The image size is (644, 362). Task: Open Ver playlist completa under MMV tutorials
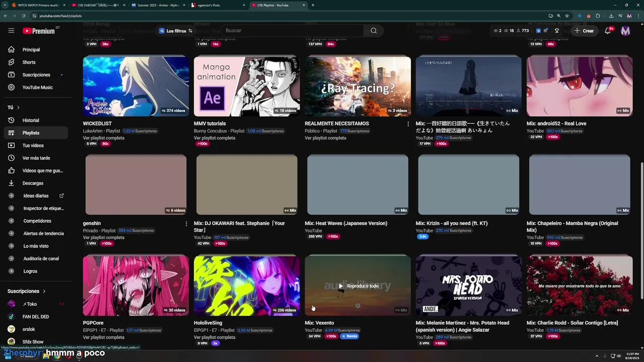214,138
